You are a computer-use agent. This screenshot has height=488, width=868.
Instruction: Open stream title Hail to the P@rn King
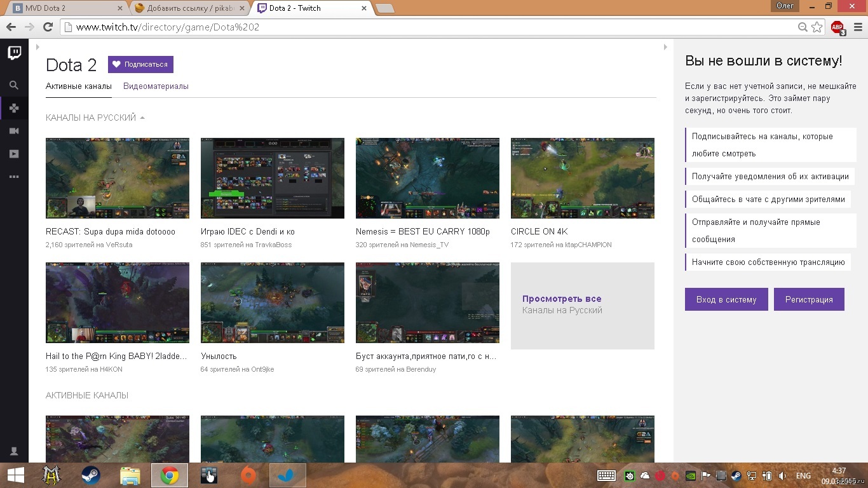click(x=116, y=356)
